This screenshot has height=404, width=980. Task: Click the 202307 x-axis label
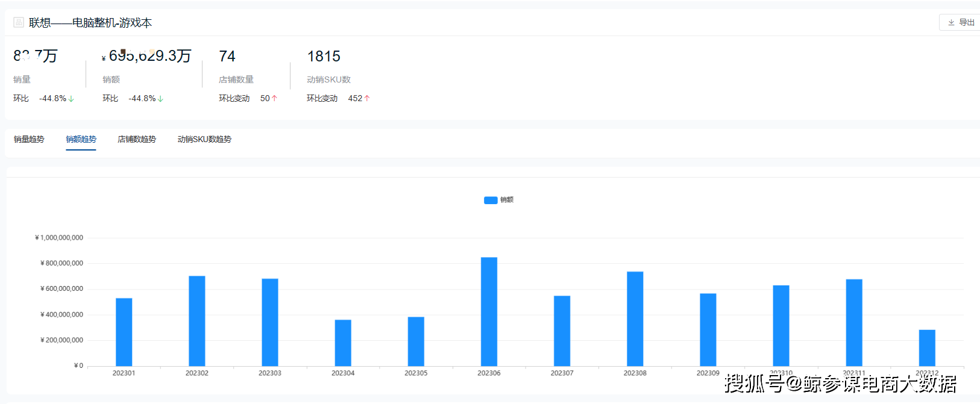click(x=562, y=373)
